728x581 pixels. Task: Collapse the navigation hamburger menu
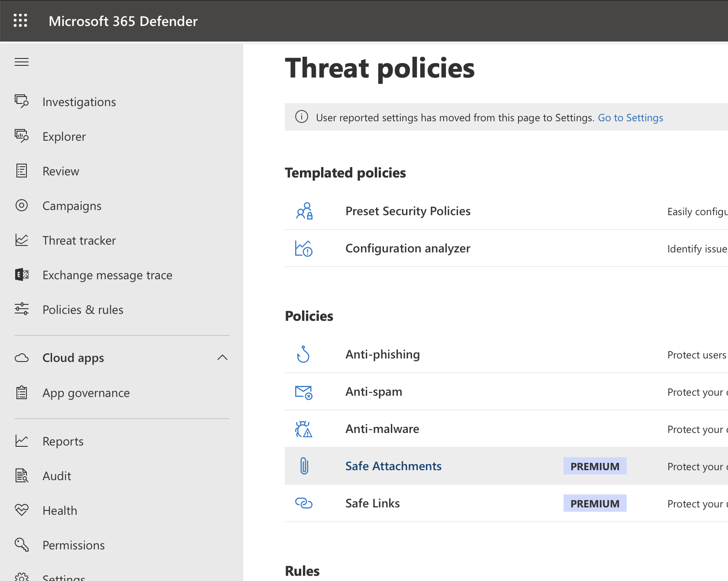[22, 62]
